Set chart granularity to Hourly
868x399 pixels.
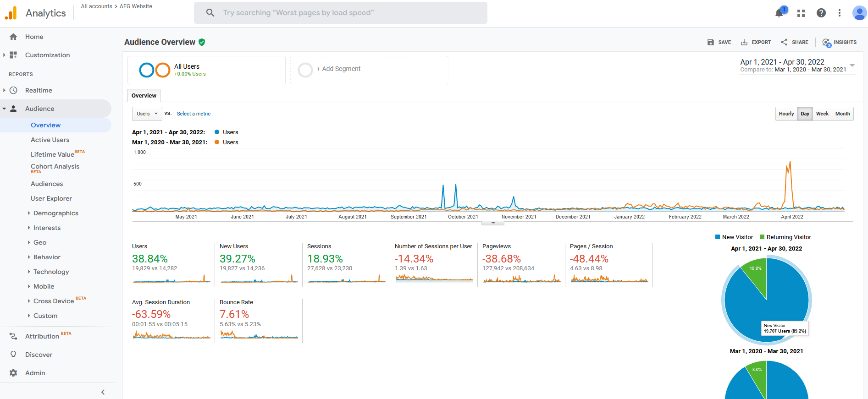[x=786, y=114]
